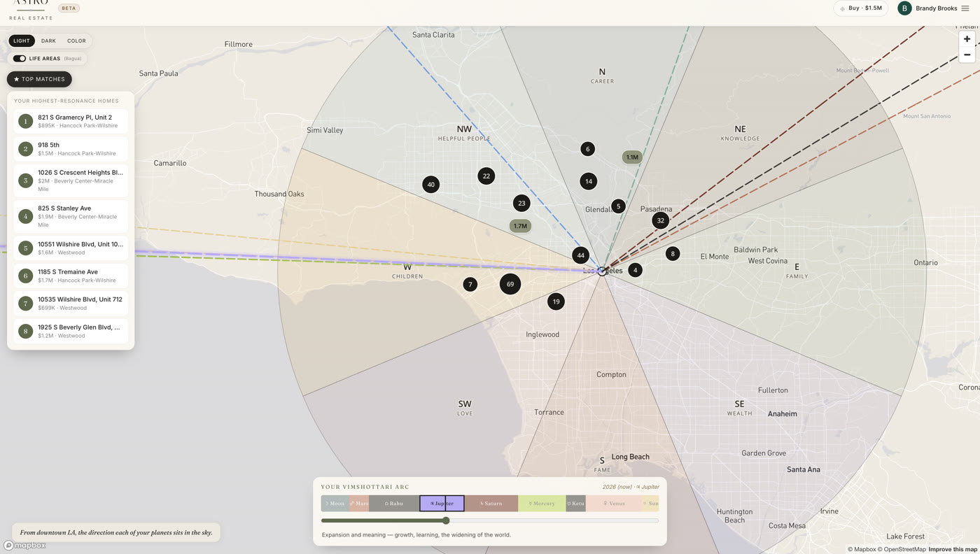Open listing 1185 S Tremaine Ave
This screenshot has height=554, width=980.
point(71,276)
